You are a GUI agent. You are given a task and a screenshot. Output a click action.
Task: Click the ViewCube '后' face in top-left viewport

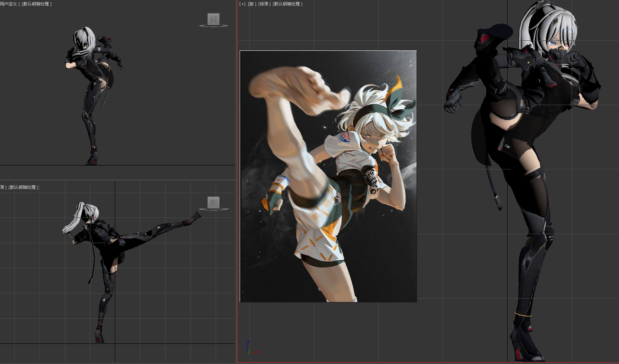tap(213, 19)
